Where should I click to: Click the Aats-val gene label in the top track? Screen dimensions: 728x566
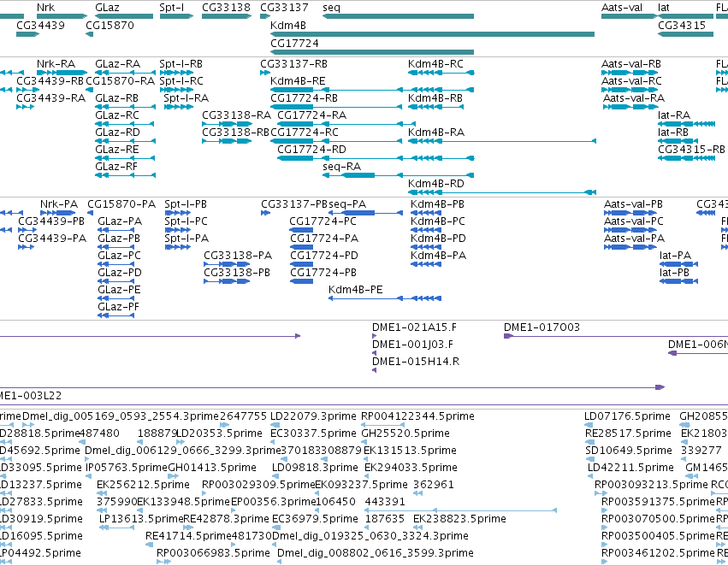click(622, 8)
